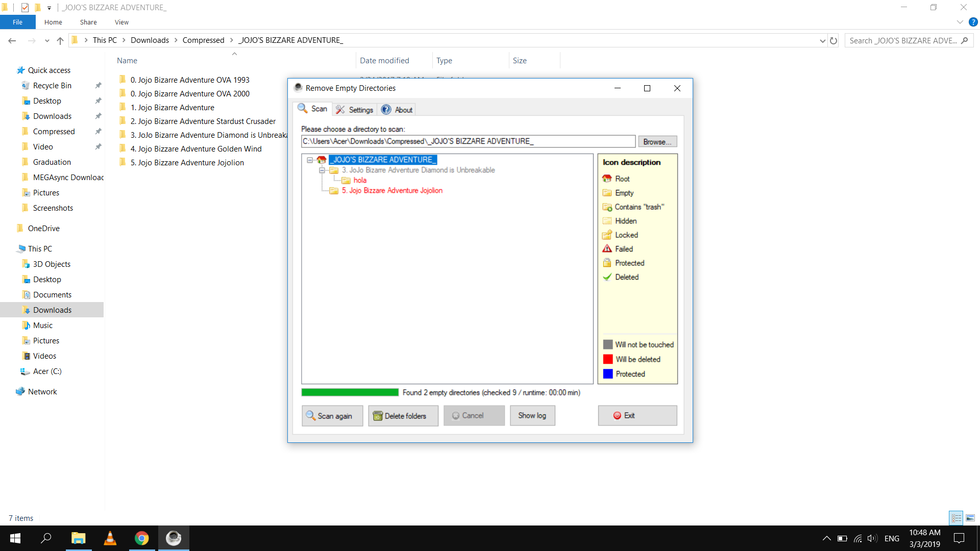Click the root house icon in tree
980x551 pixels.
click(322, 160)
